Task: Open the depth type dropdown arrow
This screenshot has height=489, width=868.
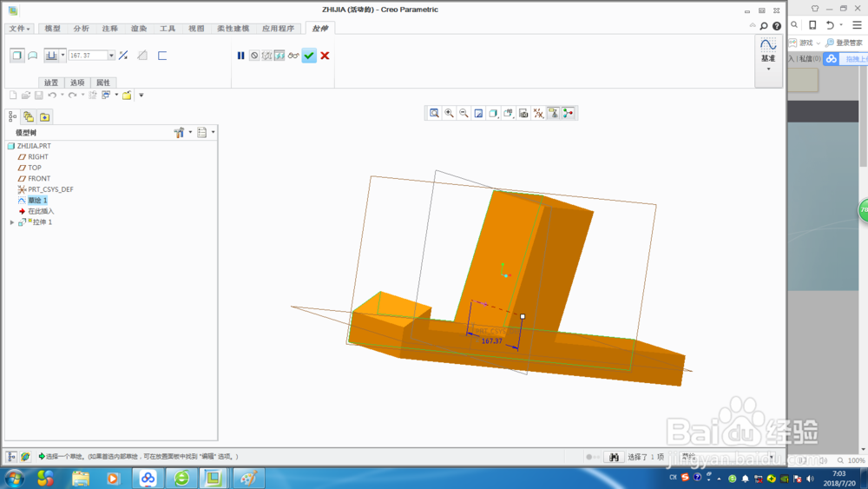Action: (x=63, y=55)
